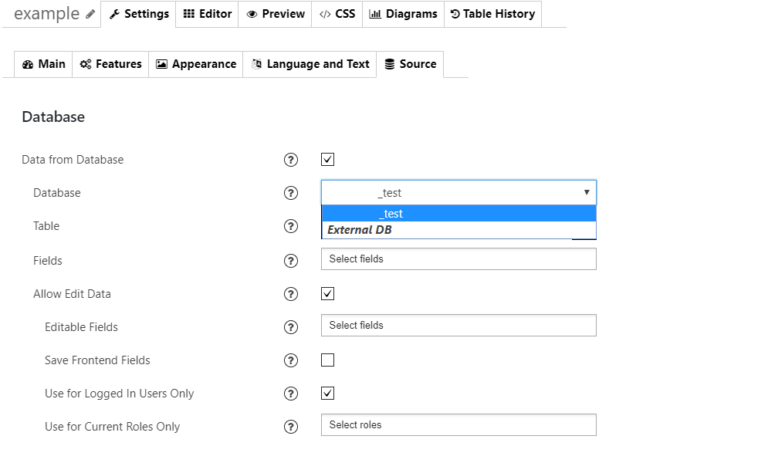Open the Table History tab

click(492, 14)
